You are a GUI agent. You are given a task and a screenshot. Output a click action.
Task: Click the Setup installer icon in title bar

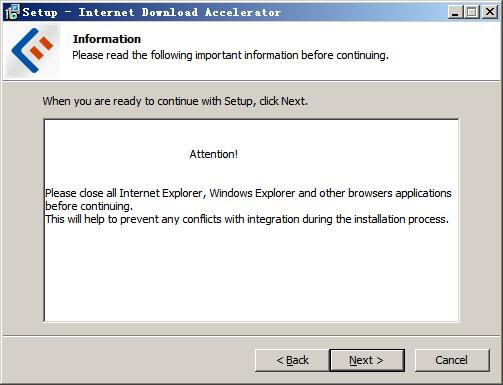tap(12, 12)
